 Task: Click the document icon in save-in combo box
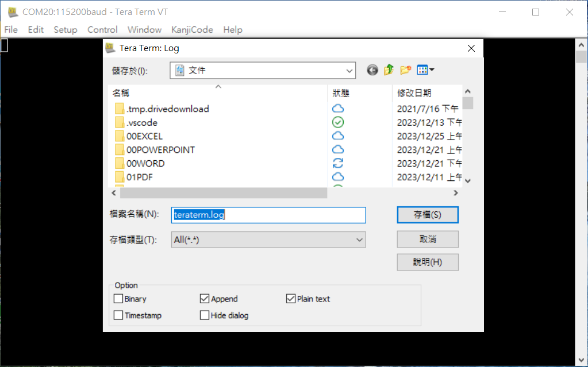(180, 71)
